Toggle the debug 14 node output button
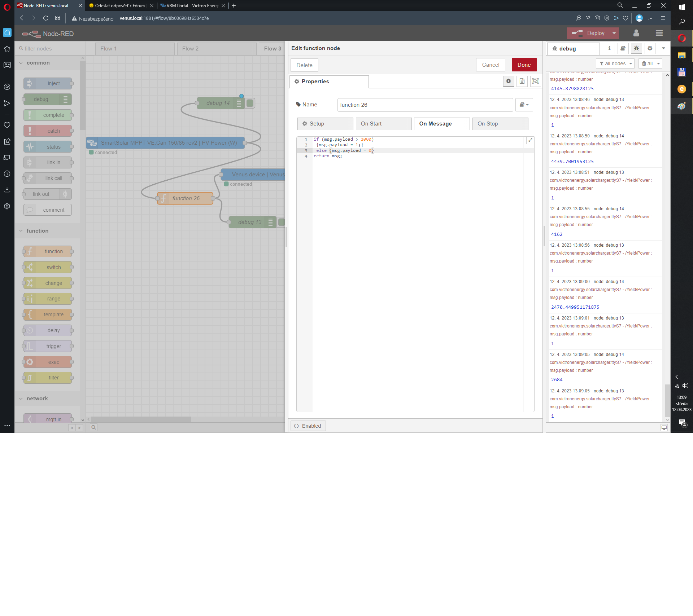Screen dimensions: 693x616 (250, 103)
